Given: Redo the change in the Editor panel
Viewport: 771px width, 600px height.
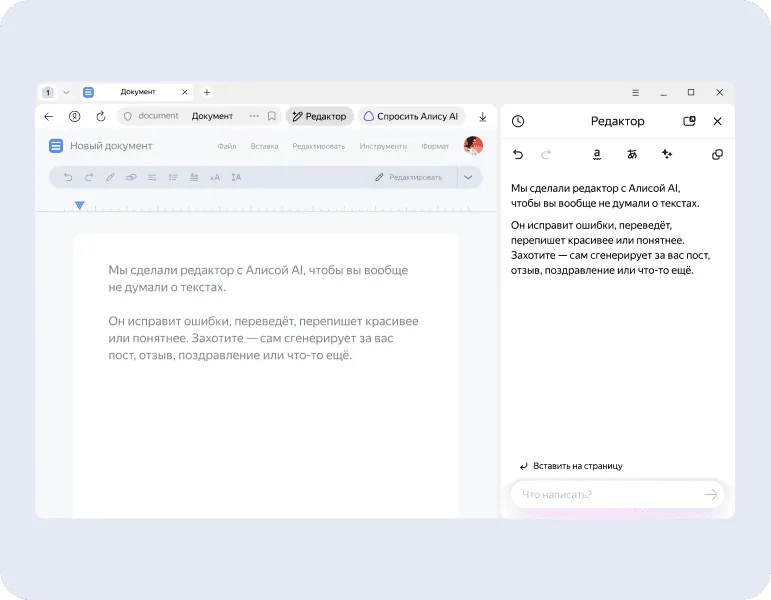Looking at the screenshot, I should [545, 154].
